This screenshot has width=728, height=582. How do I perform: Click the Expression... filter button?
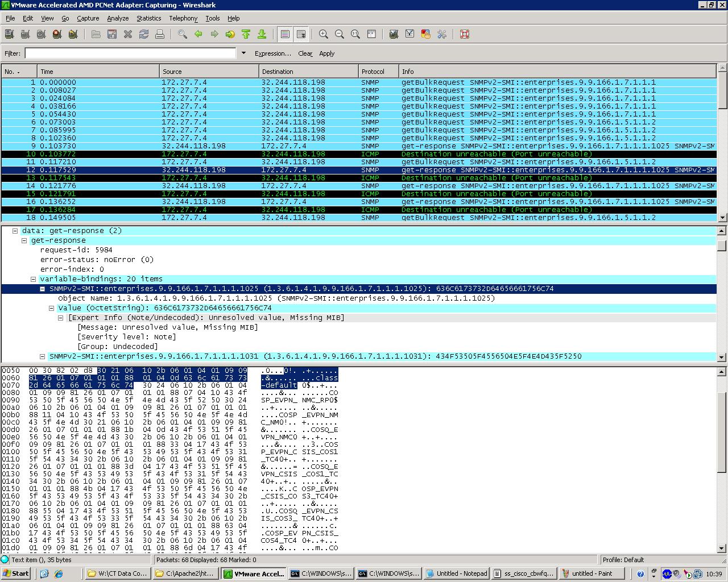pyautogui.click(x=272, y=53)
